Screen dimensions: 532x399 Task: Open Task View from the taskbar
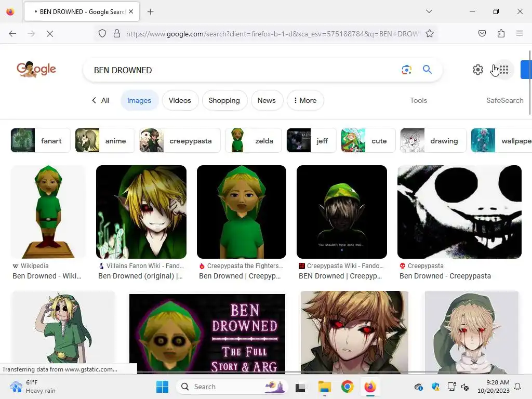pos(300,387)
